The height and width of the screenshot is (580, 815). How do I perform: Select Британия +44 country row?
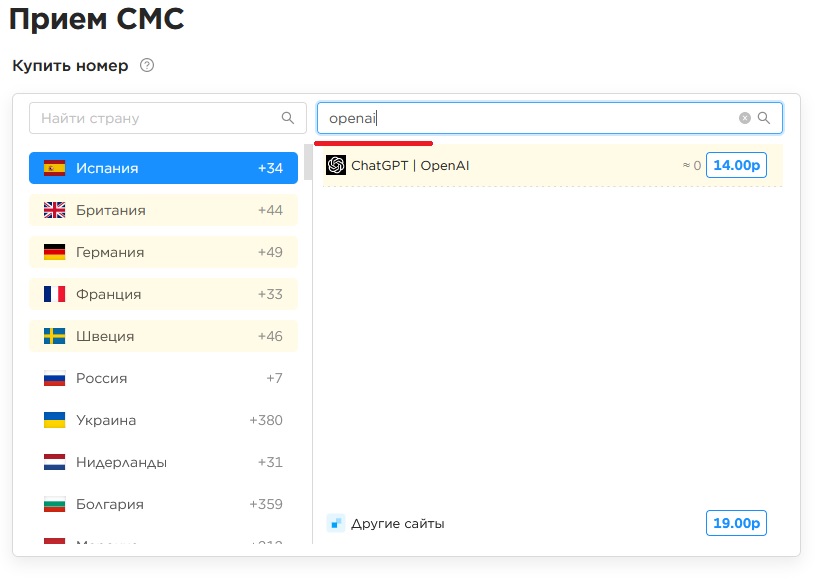tap(163, 210)
